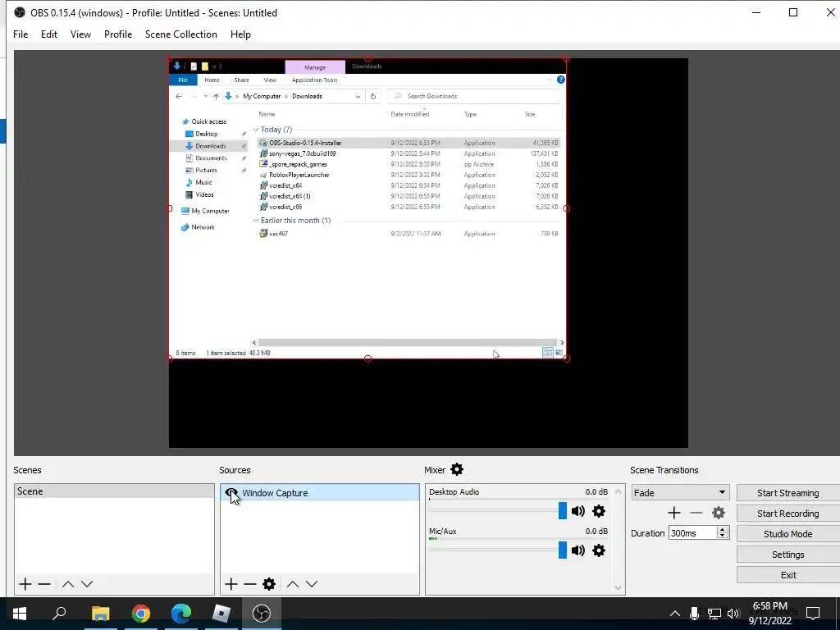840x630 pixels.
Task: Click Desktop Audio volume slider handle
Action: 563,510
